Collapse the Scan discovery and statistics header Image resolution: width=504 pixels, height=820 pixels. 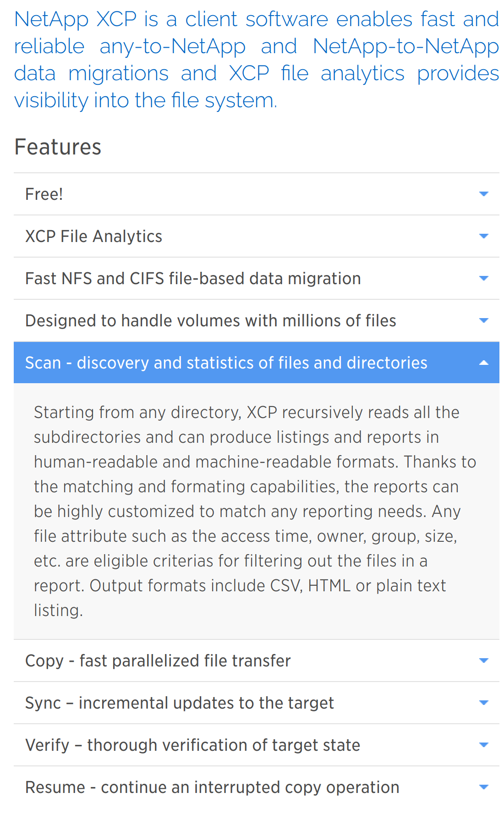pos(226,363)
